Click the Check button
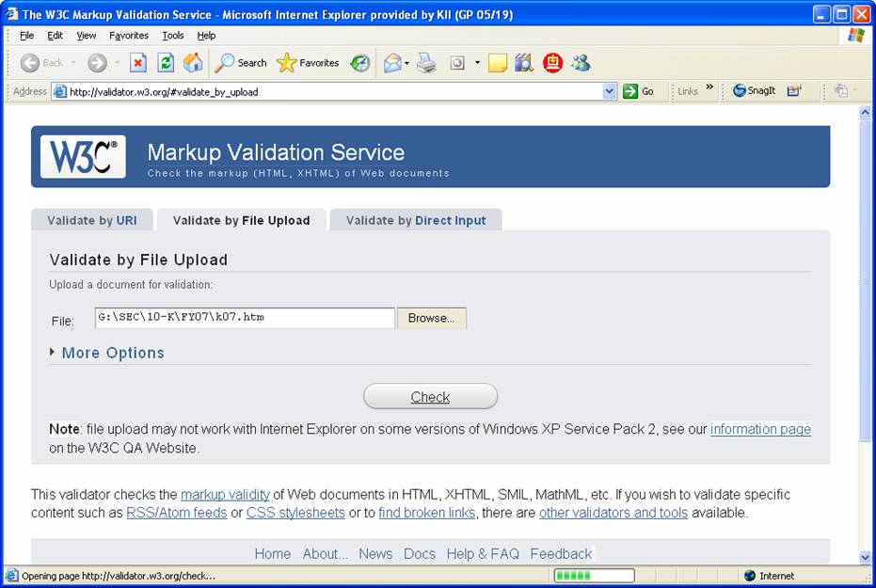 coord(430,396)
